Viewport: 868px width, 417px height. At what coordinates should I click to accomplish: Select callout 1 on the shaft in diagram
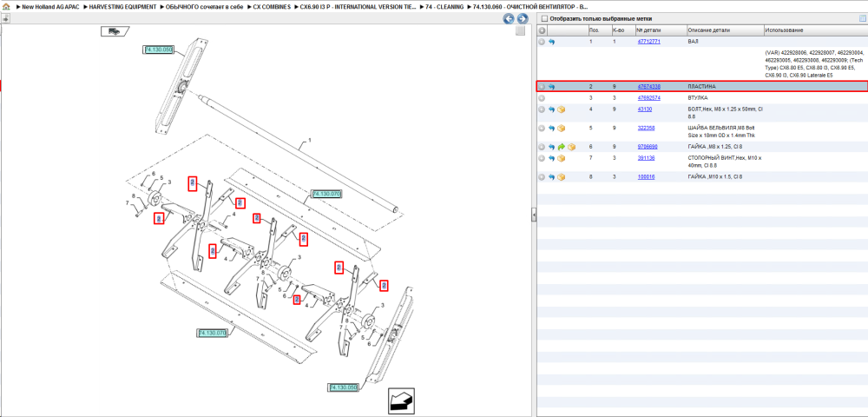310,141
